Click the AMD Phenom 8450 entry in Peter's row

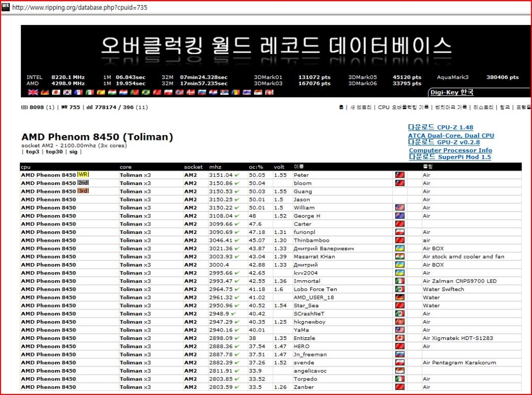48,175
